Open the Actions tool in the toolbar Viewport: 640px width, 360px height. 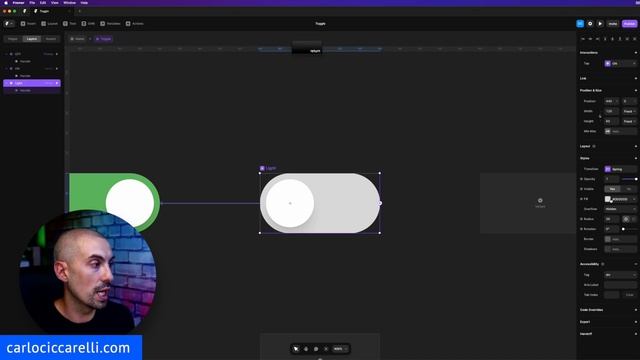pos(135,24)
